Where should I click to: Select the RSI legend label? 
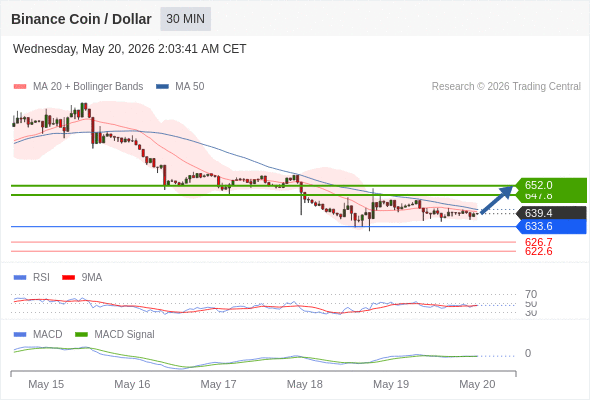click(x=41, y=278)
